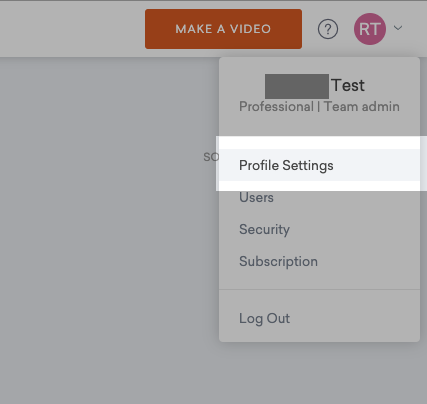Viewport: 427px width, 404px height.
Task: Click partially hidden SO text behind menu
Action: coord(211,157)
